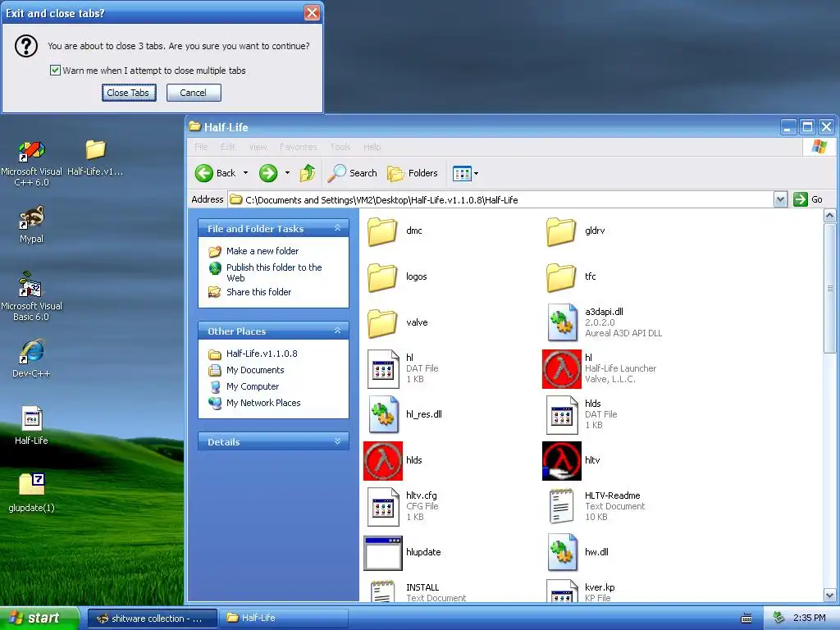840x630 pixels.
Task: Click the Address bar path field
Action: click(x=500, y=200)
